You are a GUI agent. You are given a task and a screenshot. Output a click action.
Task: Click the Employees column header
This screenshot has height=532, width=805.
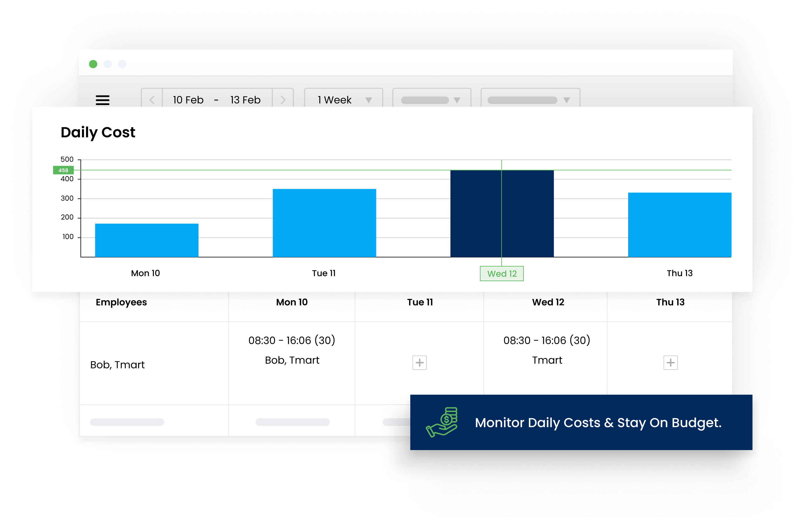(121, 302)
